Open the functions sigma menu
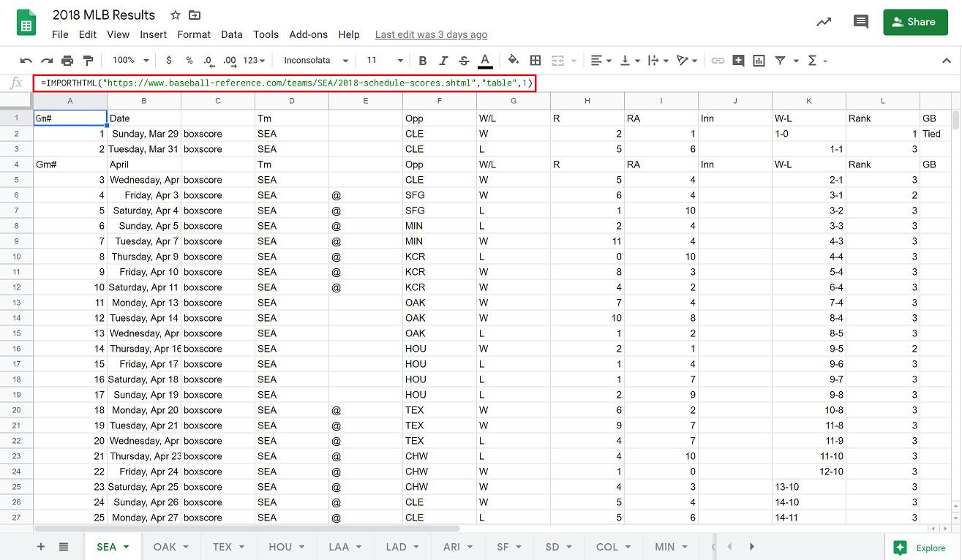The width and height of the screenshot is (962, 560). click(x=817, y=61)
